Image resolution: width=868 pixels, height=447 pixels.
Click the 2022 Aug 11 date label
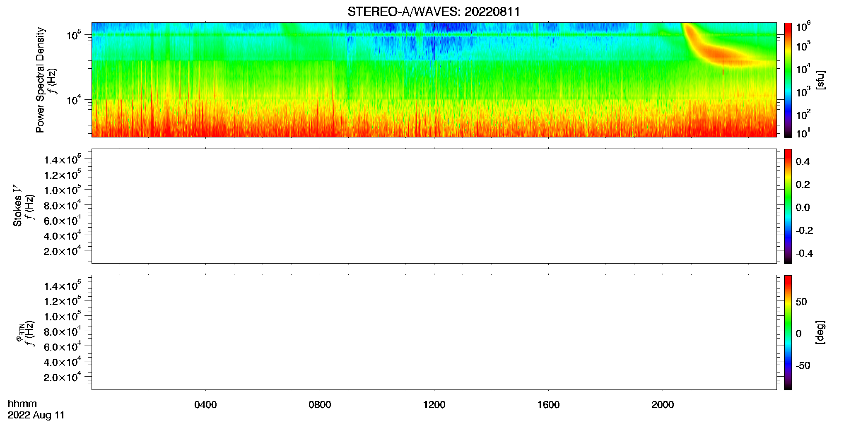[x=36, y=415]
